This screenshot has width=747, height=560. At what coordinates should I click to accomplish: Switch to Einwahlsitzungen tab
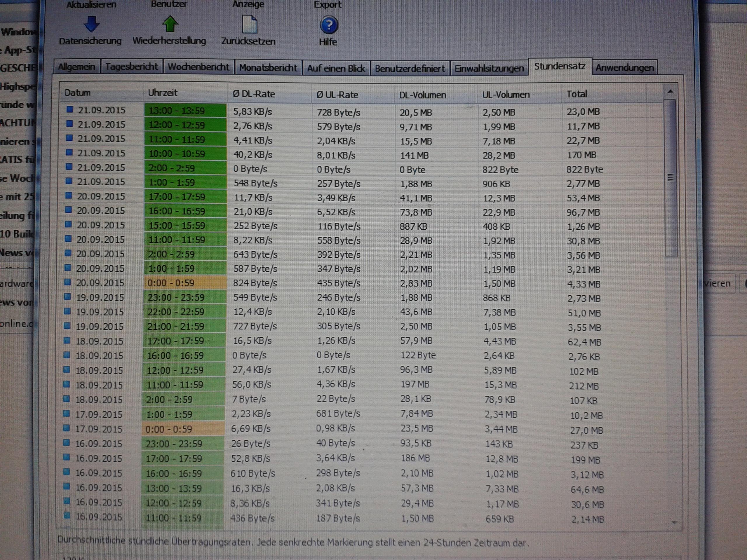click(x=489, y=69)
